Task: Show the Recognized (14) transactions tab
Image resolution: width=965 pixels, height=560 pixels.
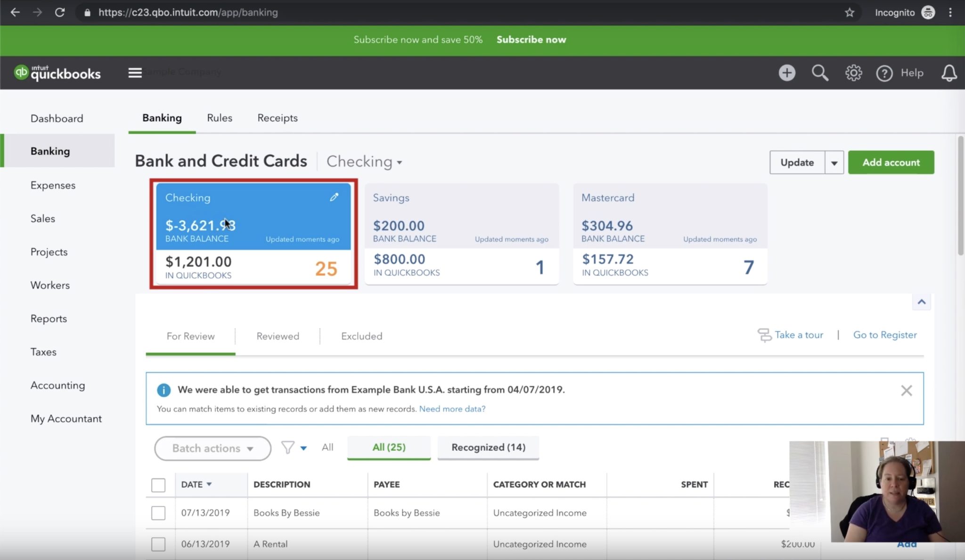Action: (488, 447)
